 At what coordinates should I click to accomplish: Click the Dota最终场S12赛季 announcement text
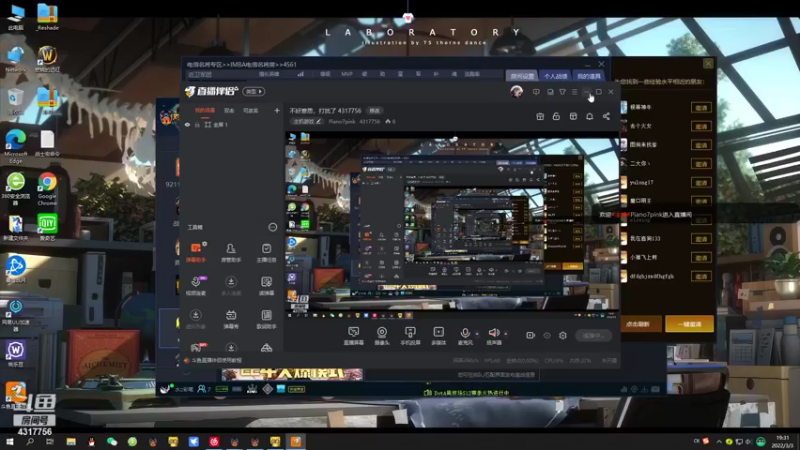coord(470,392)
